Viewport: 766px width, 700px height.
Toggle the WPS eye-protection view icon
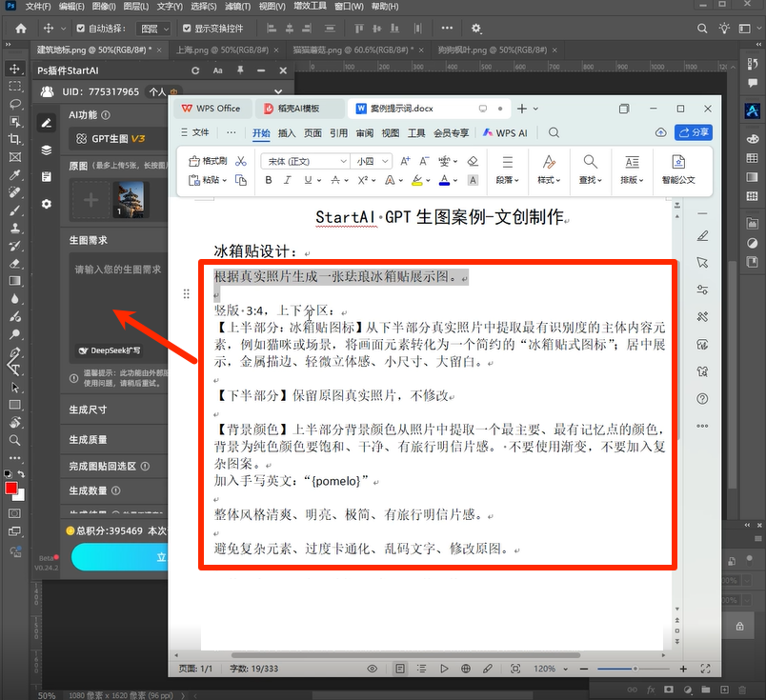tap(373, 669)
